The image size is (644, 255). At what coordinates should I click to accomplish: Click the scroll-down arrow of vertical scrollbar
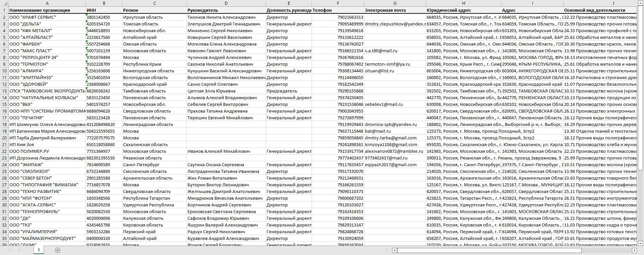[640, 243]
